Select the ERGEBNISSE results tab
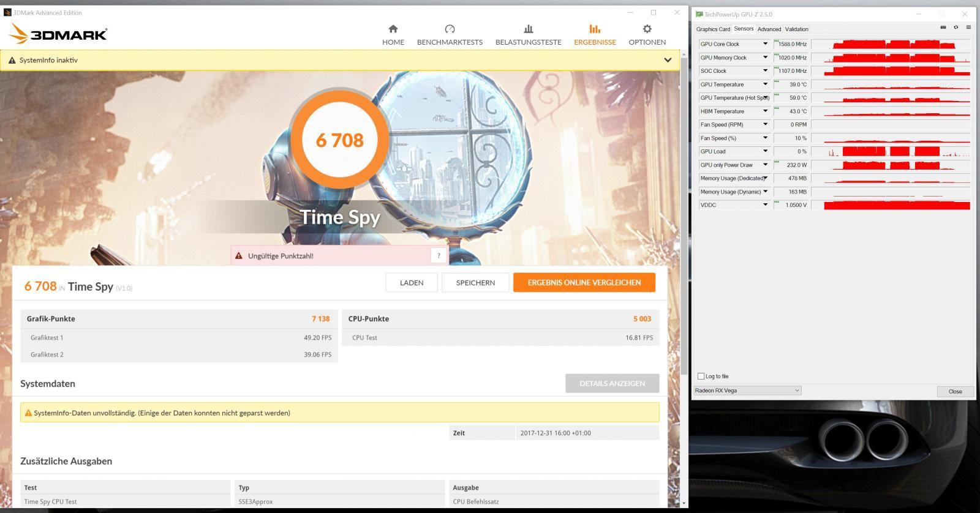This screenshot has height=513, width=980. coord(595,35)
